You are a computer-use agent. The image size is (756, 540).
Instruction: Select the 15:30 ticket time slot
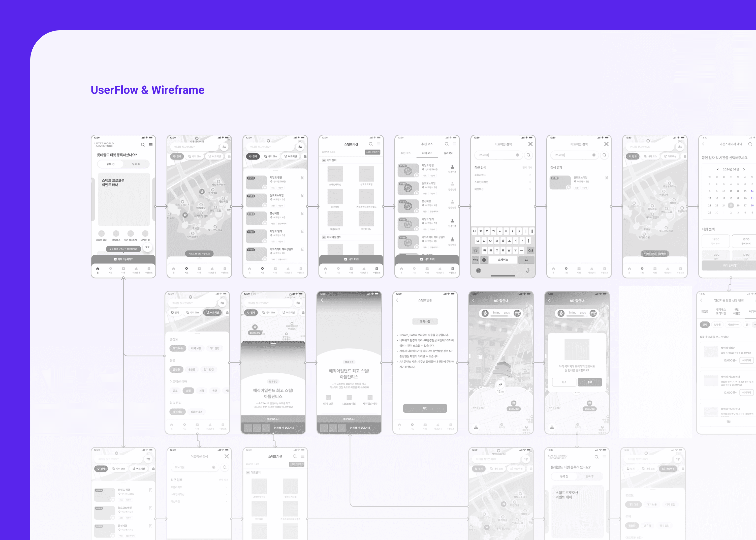(746, 241)
